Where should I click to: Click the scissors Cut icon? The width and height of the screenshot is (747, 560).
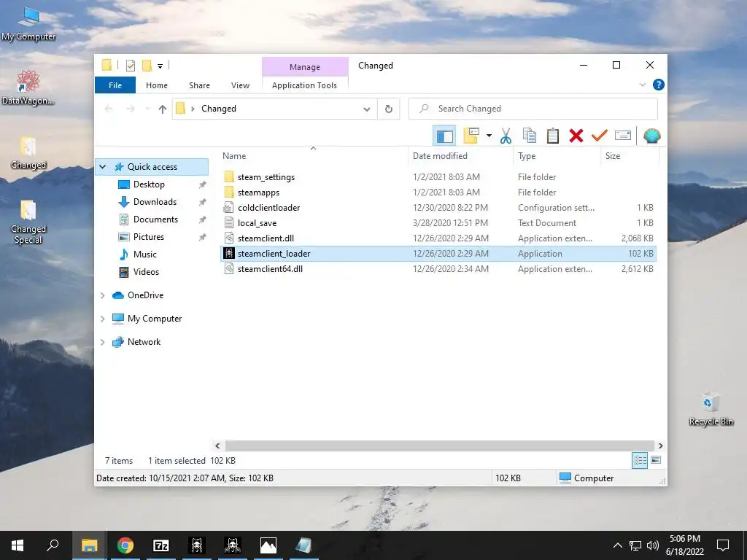tap(506, 136)
